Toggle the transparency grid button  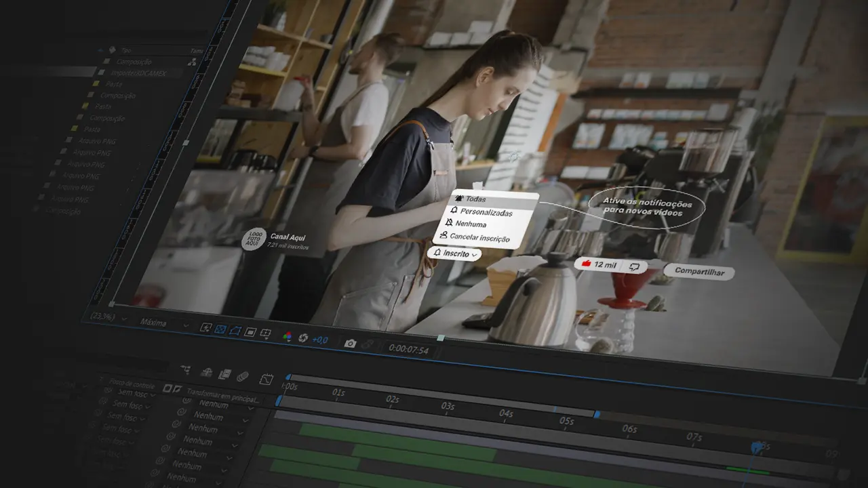(220, 329)
